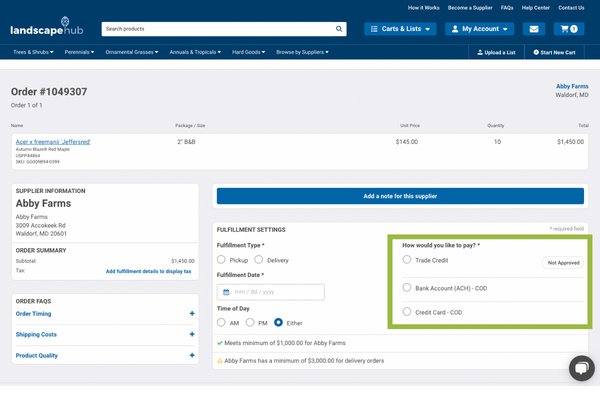This screenshot has height=400, width=600.
Task: Choose Either time of day
Action: pos(279,322)
